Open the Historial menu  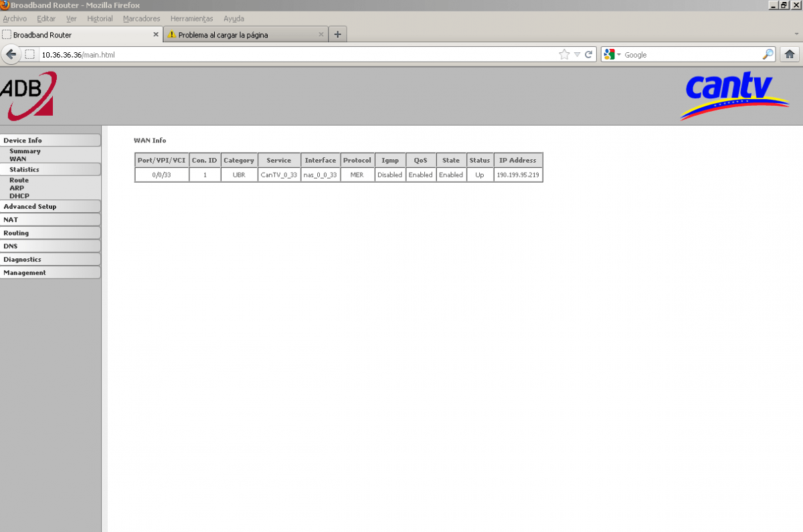[100, 19]
